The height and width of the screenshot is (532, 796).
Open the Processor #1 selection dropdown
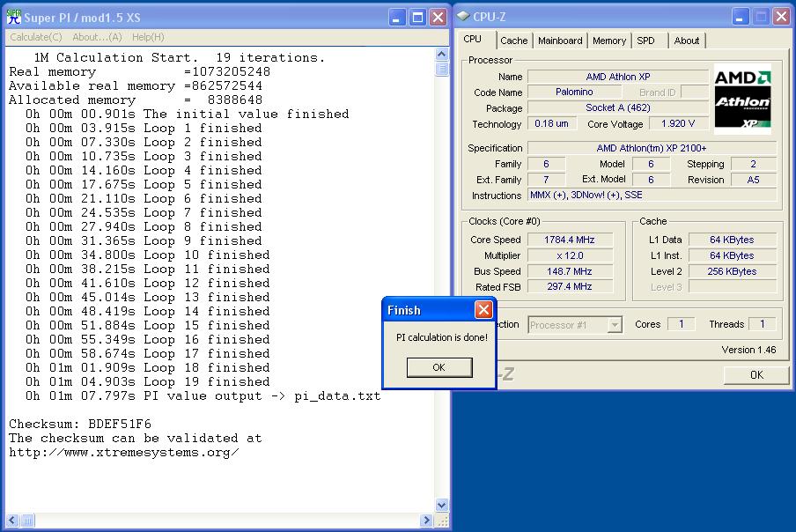click(575, 325)
